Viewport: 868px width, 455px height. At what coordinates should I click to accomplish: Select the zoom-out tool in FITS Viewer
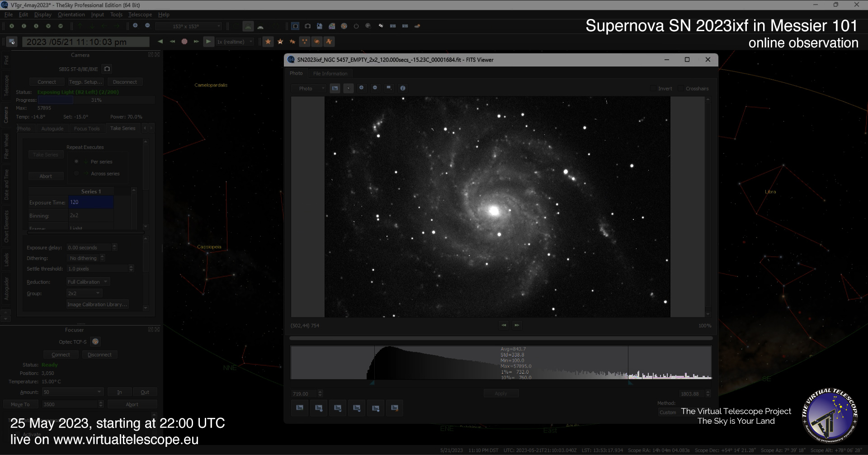coord(375,88)
